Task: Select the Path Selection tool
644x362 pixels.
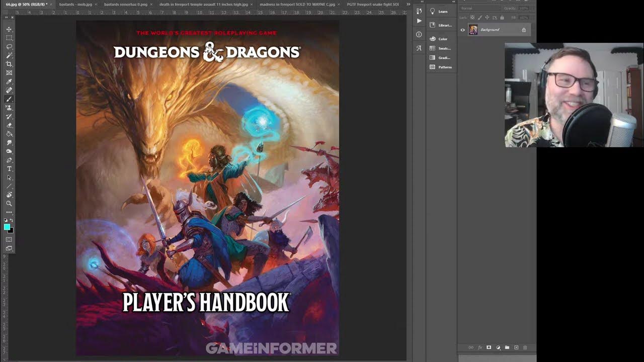Action: point(9,177)
